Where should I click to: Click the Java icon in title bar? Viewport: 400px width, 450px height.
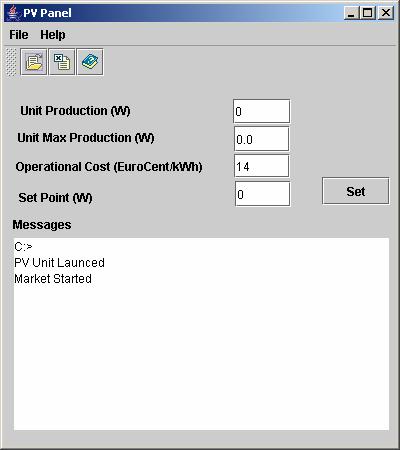pos(13,13)
